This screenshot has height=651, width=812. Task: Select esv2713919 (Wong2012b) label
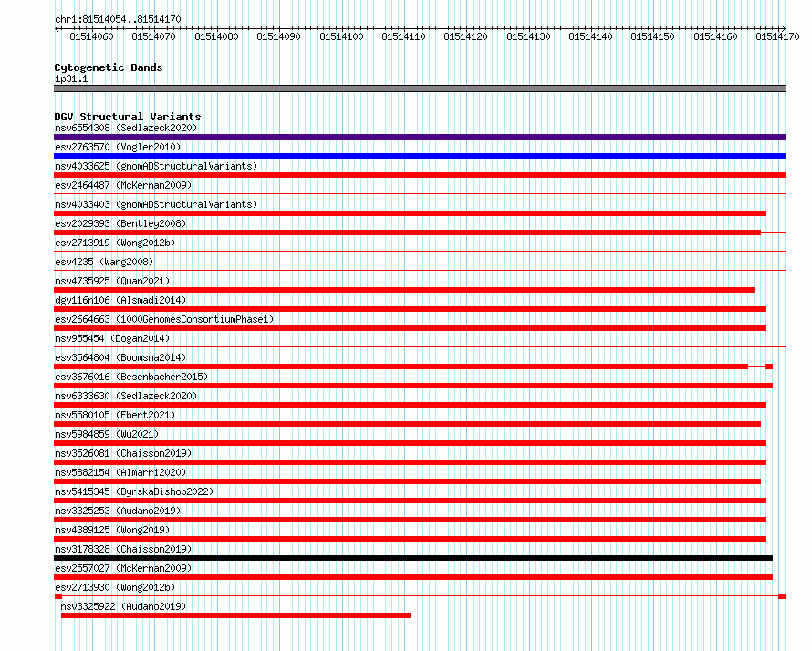pyautogui.click(x=115, y=243)
